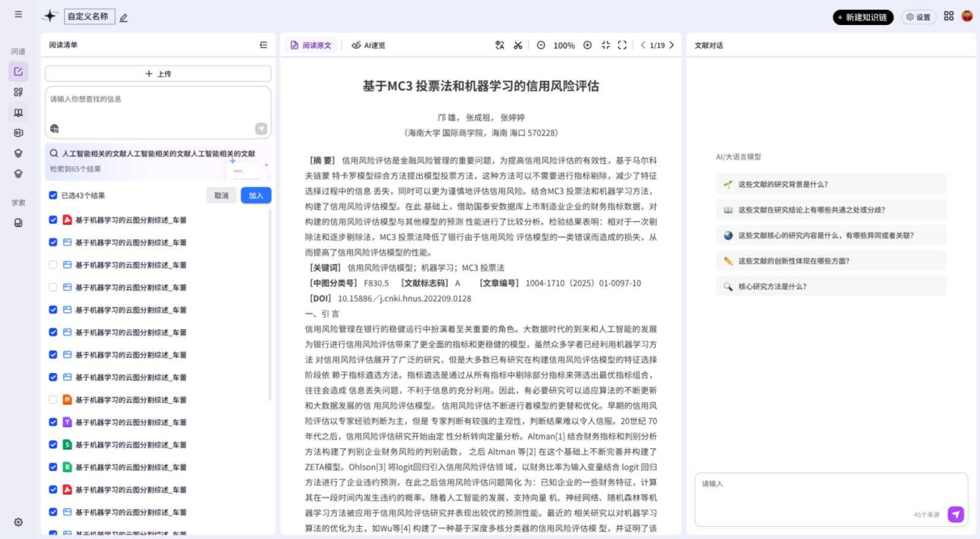980x539 pixels.
Task: Open the hamburger menu in sidebar
Action: (18, 15)
